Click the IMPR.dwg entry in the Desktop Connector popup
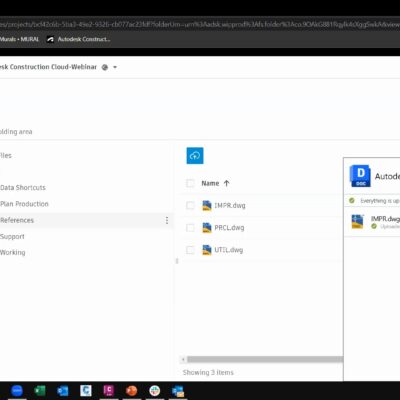Screen dimensions: 400x400 [372, 221]
